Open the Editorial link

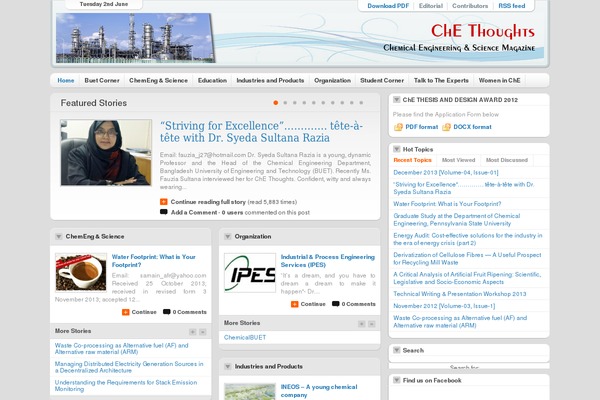coord(430,6)
